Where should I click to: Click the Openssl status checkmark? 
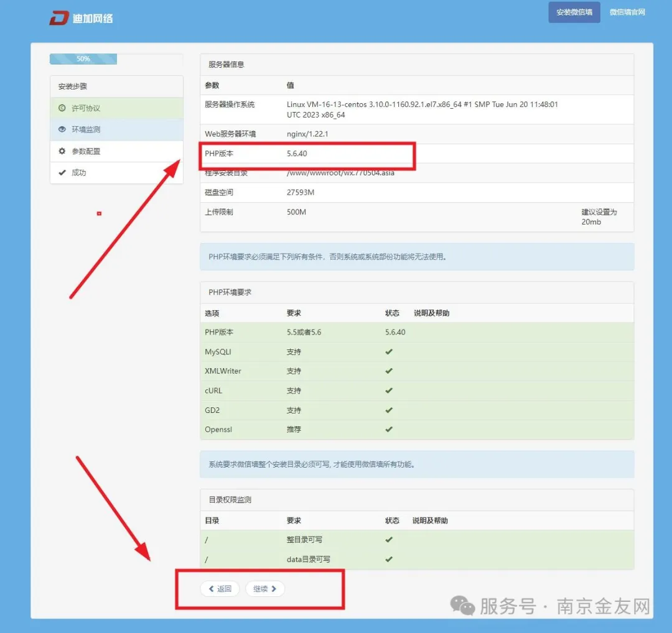(x=389, y=430)
